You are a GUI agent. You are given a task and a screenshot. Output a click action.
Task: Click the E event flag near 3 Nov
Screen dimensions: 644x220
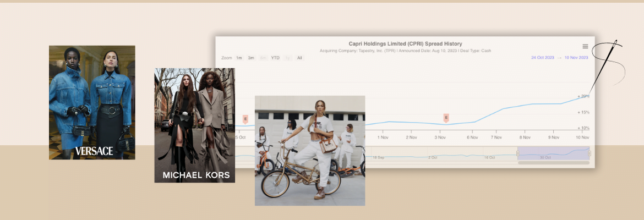446,118
